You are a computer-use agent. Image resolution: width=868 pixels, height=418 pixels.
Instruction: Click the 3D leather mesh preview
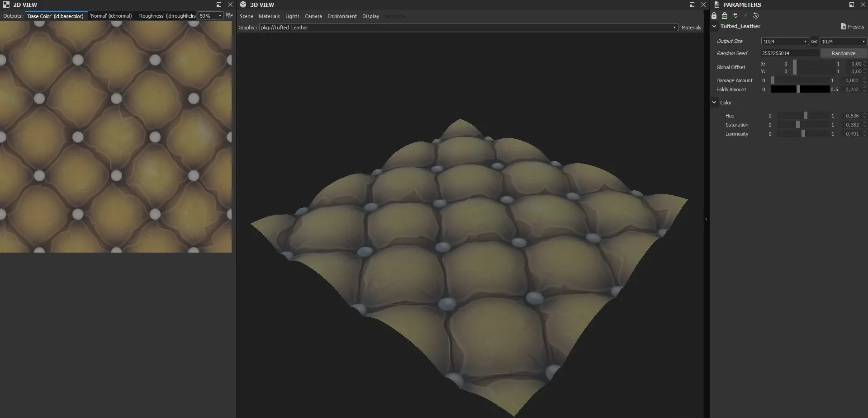pyautogui.click(x=469, y=268)
